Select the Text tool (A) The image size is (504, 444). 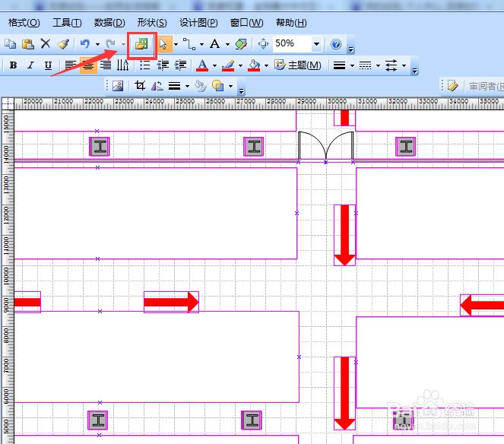[214, 44]
